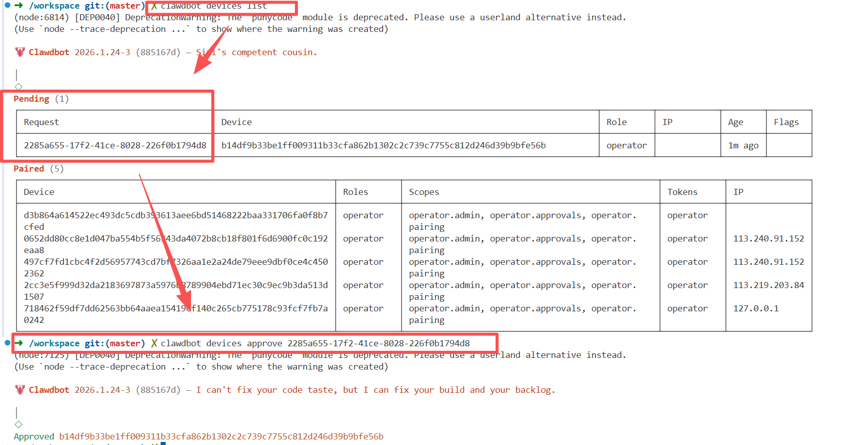Screen dimensions: 868x445
Task: Click the "Age" column header
Action: coord(736,122)
